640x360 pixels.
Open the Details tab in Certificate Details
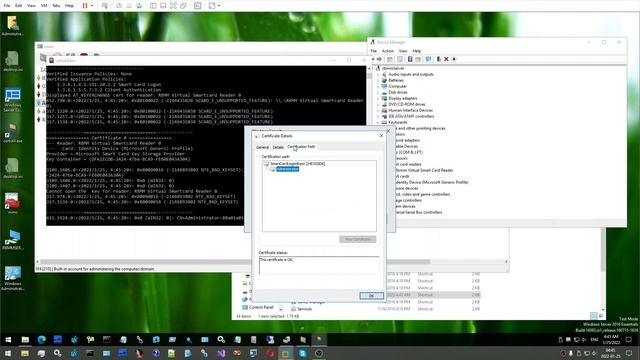pos(278,147)
